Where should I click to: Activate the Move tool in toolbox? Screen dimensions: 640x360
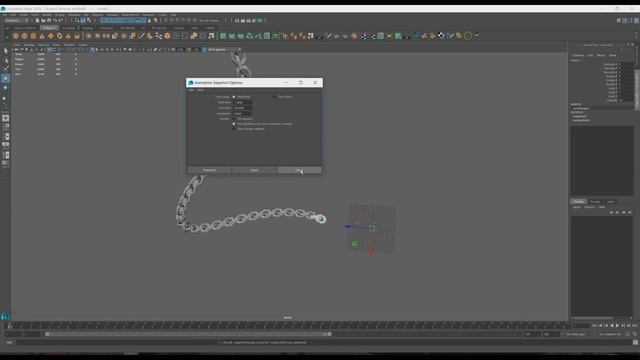pyautogui.click(x=5, y=78)
